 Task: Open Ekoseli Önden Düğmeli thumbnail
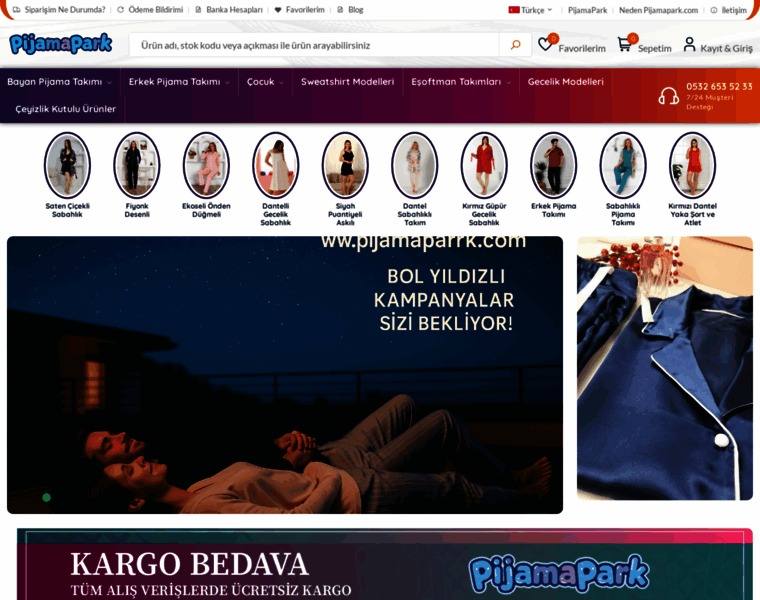(206, 165)
